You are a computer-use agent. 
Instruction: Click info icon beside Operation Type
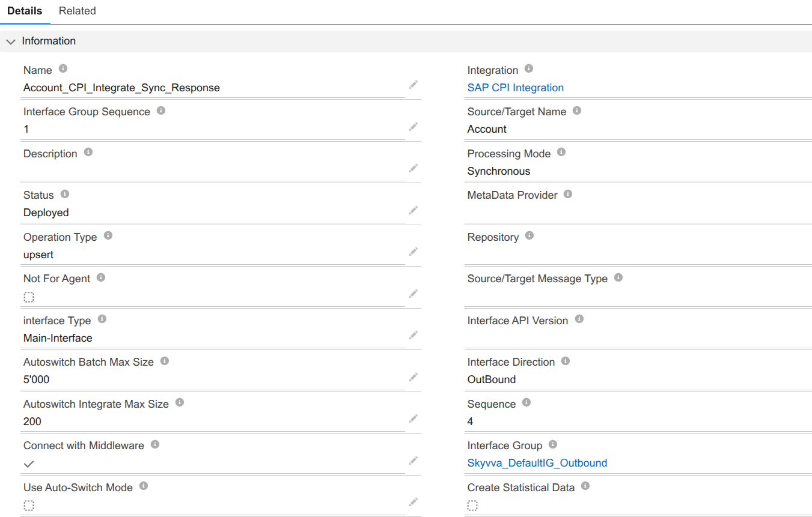pyautogui.click(x=108, y=236)
